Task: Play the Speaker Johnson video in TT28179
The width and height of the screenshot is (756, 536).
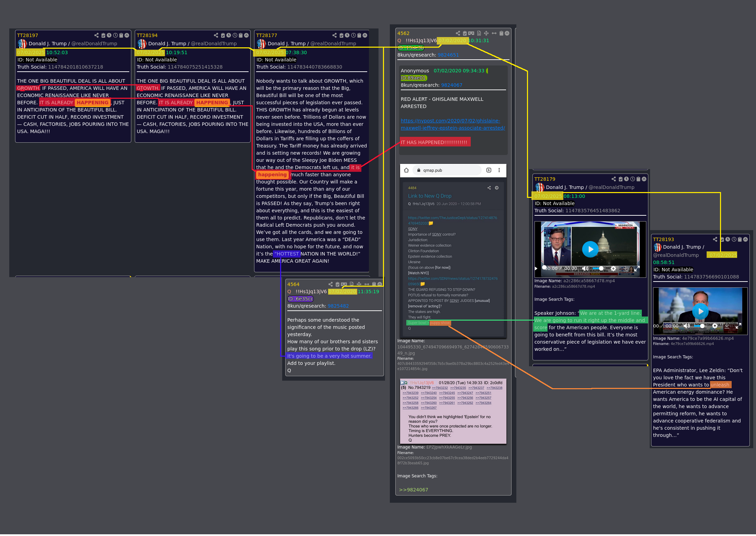Action: (590, 250)
